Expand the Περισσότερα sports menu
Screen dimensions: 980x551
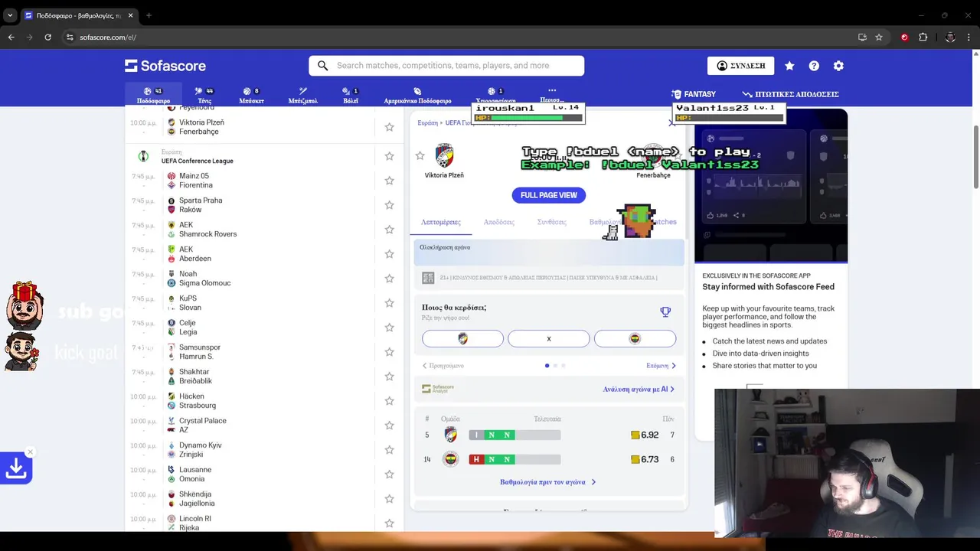(551, 95)
